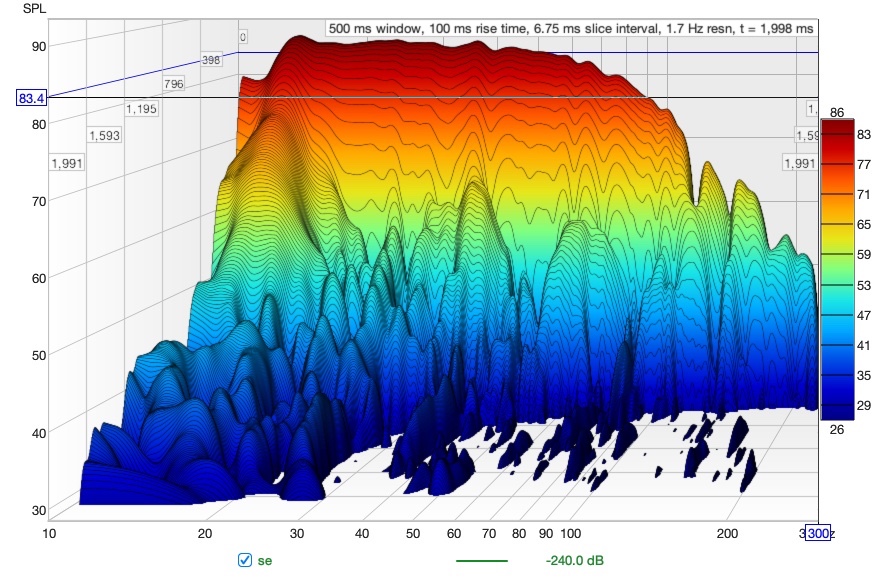The width and height of the screenshot is (884, 579).
Task: Click the green trace line legend sample
Action: [481, 561]
